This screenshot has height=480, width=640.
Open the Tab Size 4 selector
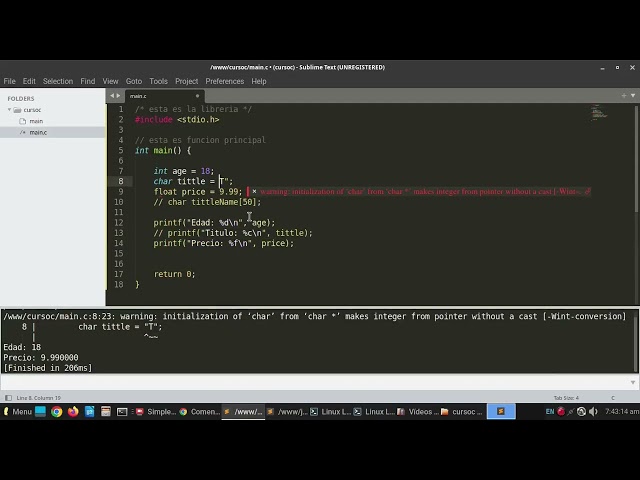566,398
